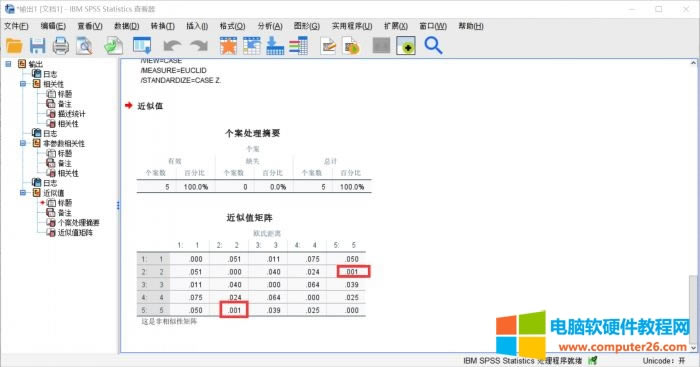Click the blue magnifying glass search icon

[x=433, y=46]
